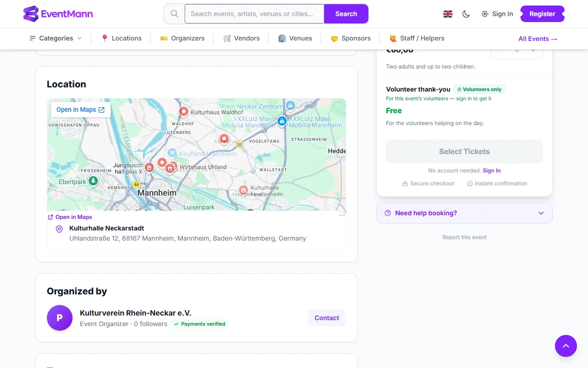Image resolution: width=588 pixels, height=368 pixels.
Task: Click the magnifier icon in search bar
Action: [x=175, y=14]
